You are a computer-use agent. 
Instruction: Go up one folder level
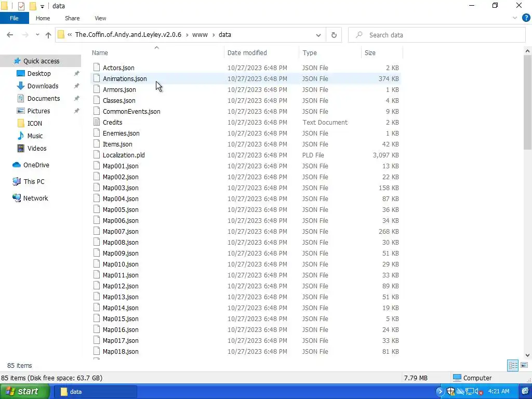click(x=48, y=35)
